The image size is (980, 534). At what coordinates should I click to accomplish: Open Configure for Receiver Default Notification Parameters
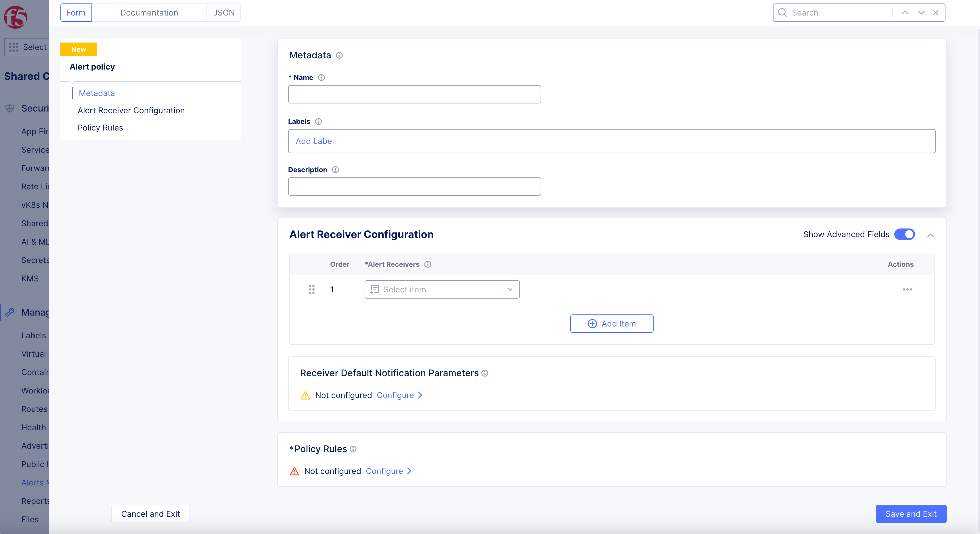(396, 395)
